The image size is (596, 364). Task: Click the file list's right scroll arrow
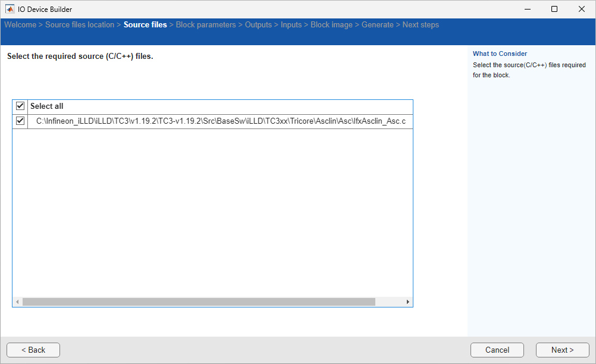click(x=408, y=302)
